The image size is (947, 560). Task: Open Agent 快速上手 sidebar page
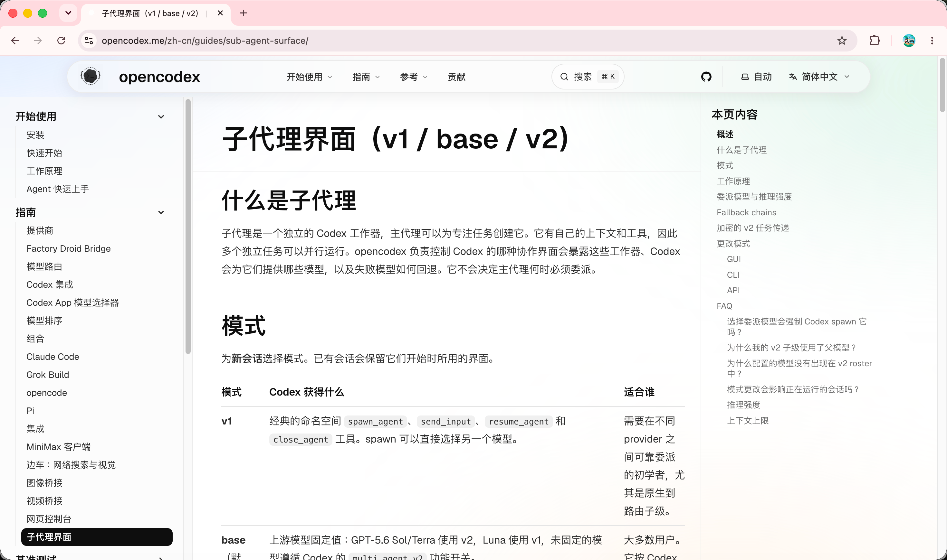coord(58,189)
